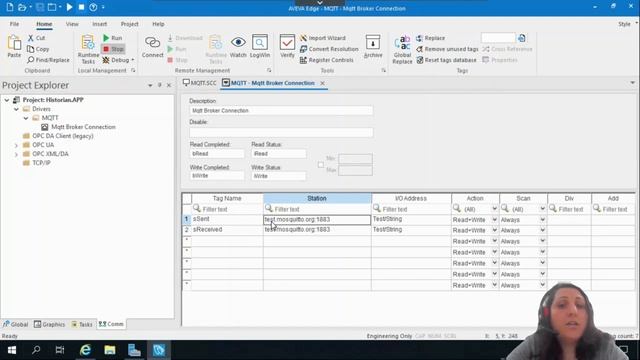Collapse the Project Historian.APP node
Viewport: 640px width, 360px height.
click(7, 100)
